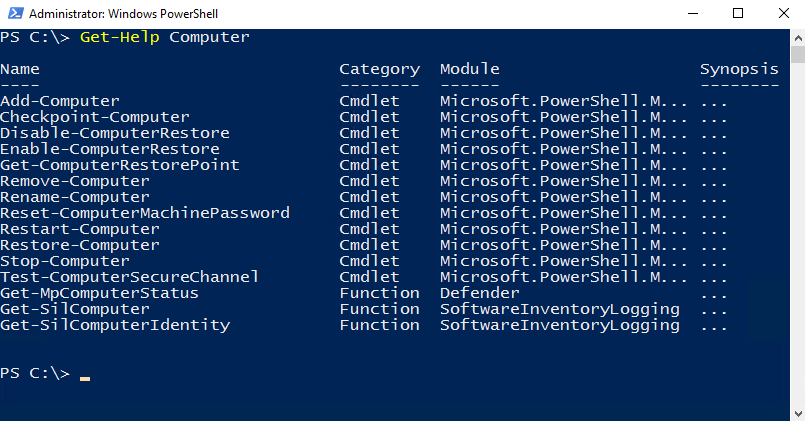This screenshot has height=421, width=805.
Task: Click the blinking cursor at bottom prompt
Action: pos(85,379)
